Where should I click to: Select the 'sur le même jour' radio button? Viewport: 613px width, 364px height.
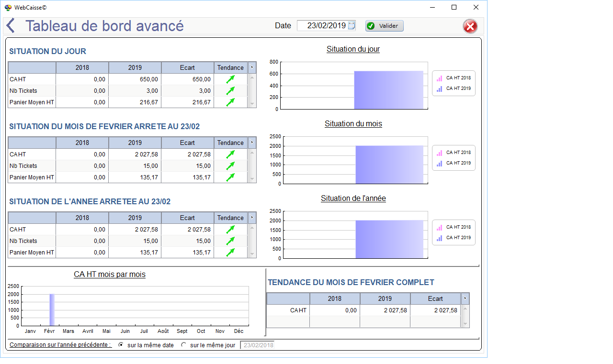[183, 344]
